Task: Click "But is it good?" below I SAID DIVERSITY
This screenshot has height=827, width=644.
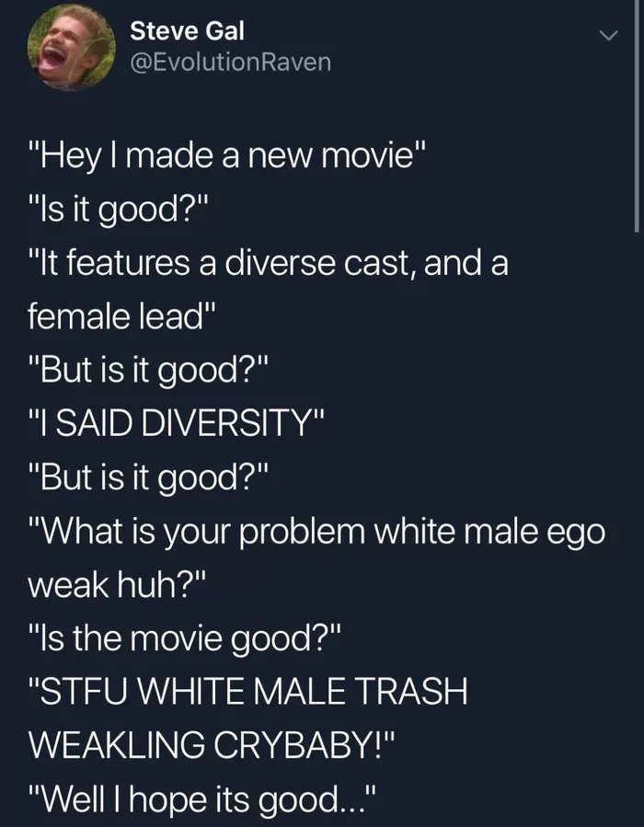Action: tap(148, 477)
